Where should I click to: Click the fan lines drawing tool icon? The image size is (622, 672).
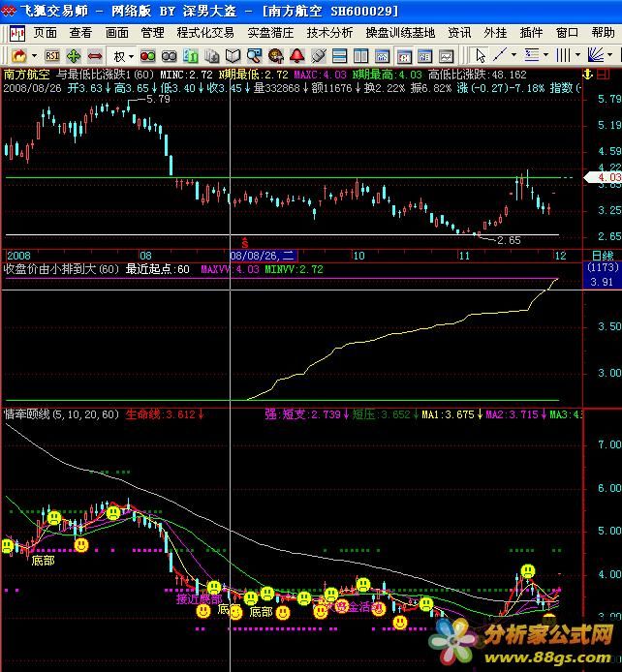coord(596,55)
